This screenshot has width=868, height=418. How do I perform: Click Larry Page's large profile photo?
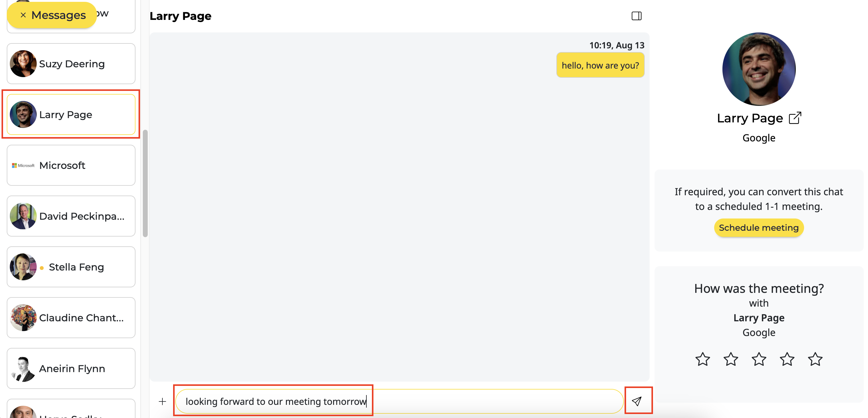coord(759,69)
